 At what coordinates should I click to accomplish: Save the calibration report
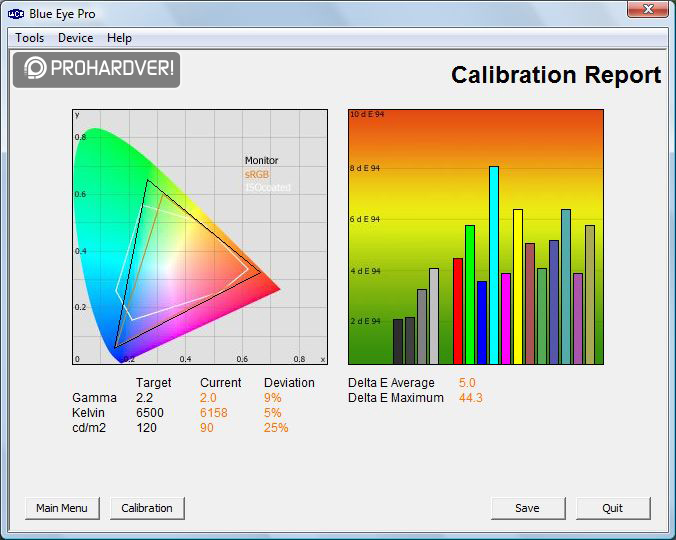528,508
